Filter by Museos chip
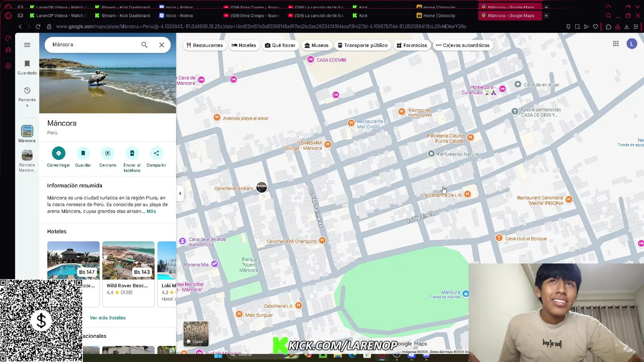The width and height of the screenshot is (644, 362). pyautogui.click(x=316, y=45)
